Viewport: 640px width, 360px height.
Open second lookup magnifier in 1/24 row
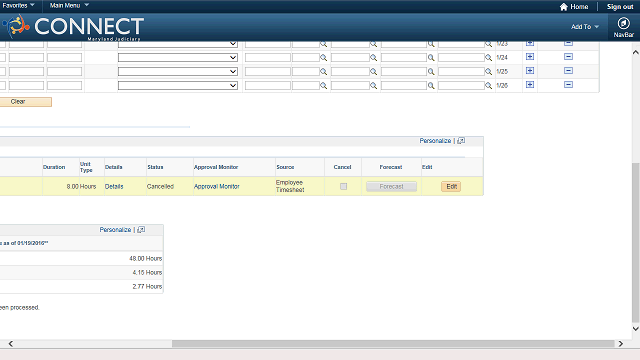[x=373, y=58]
